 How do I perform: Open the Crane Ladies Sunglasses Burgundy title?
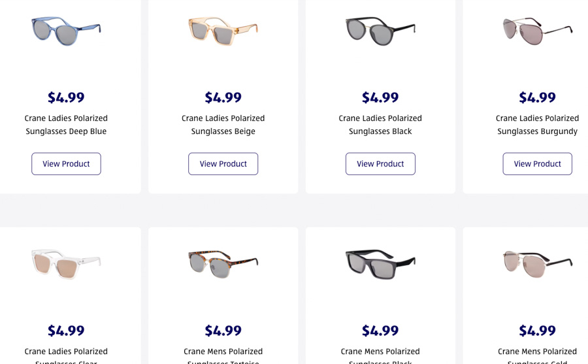click(537, 125)
